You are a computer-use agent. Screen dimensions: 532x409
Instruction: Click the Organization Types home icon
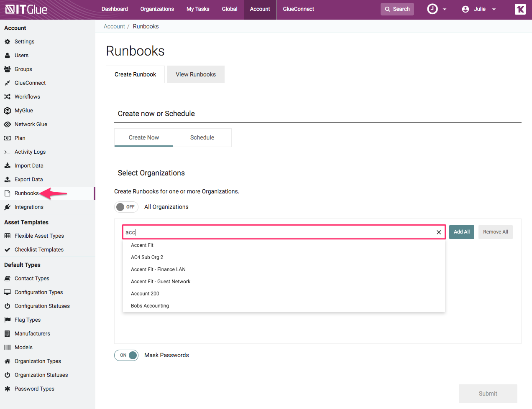(7, 361)
